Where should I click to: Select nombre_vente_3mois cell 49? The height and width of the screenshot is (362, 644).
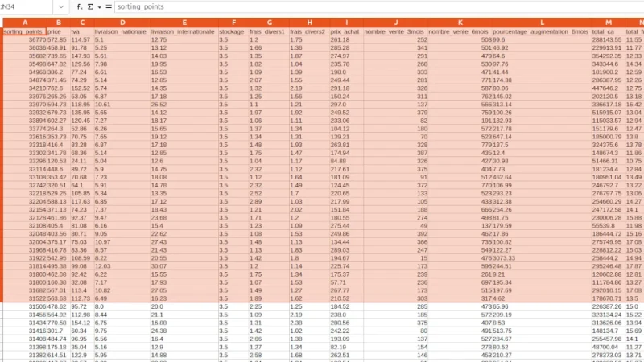396,226
